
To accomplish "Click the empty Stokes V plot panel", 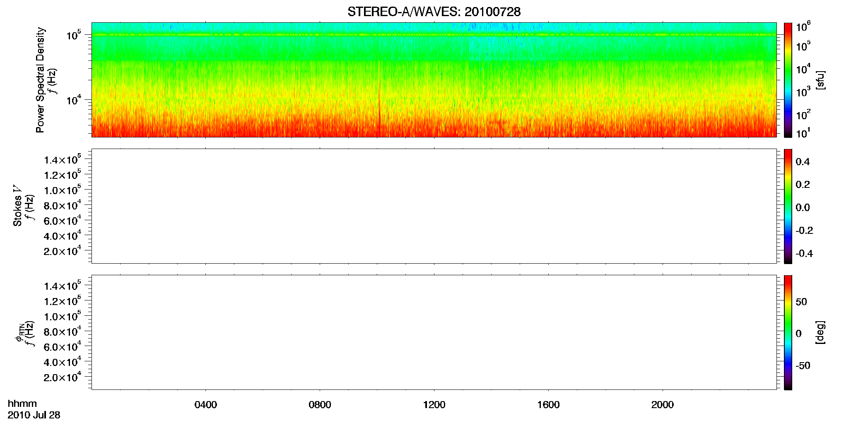I will click(434, 206).
